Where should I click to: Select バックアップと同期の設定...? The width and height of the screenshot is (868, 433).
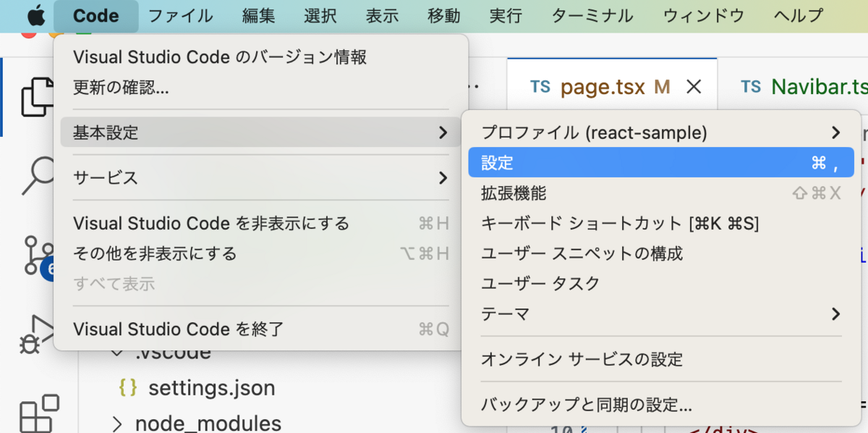point(661,404)
